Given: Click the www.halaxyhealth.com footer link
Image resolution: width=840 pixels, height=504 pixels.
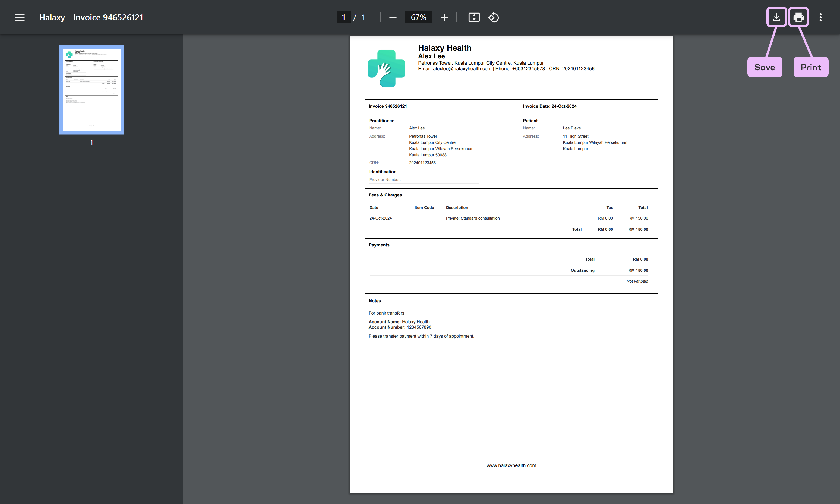Looking at the screenshot, I should (x=511, y=465).
